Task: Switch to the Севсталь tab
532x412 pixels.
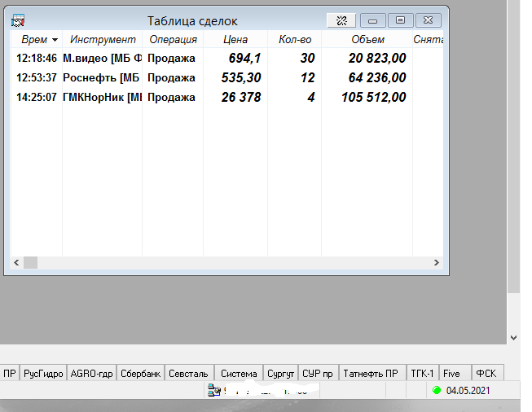Action: point(188,374)
